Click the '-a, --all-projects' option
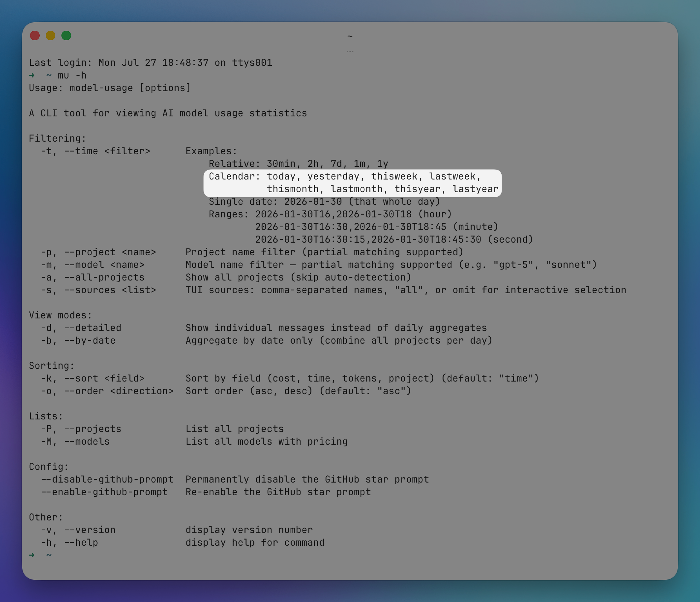This screenshot has height=602, width=700. click(93, 277)
